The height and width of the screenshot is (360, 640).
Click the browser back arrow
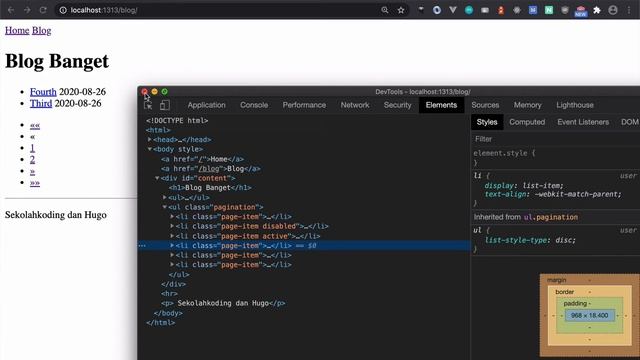tap(11, 10)
